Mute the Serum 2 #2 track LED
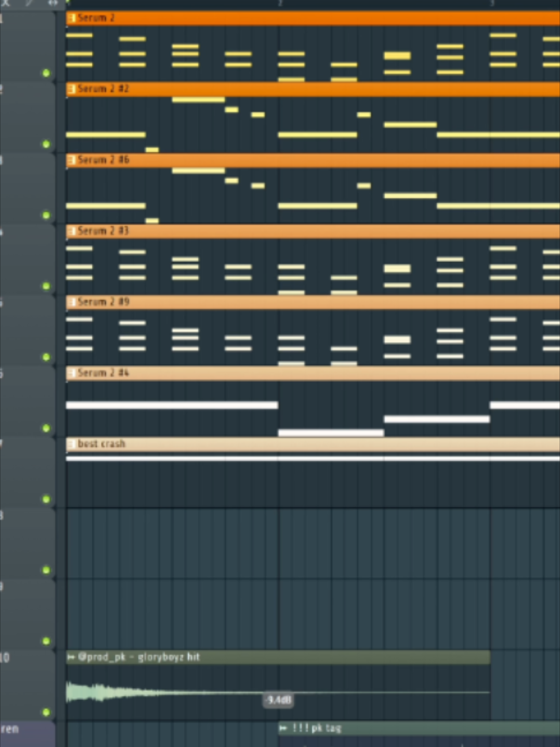 pyautogui.click(x=46, y=144)
